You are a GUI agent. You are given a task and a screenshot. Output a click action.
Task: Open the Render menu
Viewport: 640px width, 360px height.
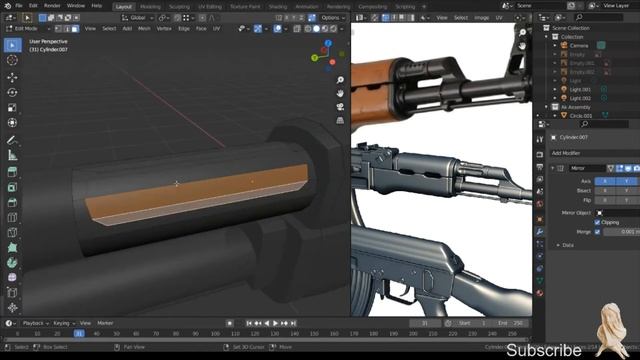point(52,6)
